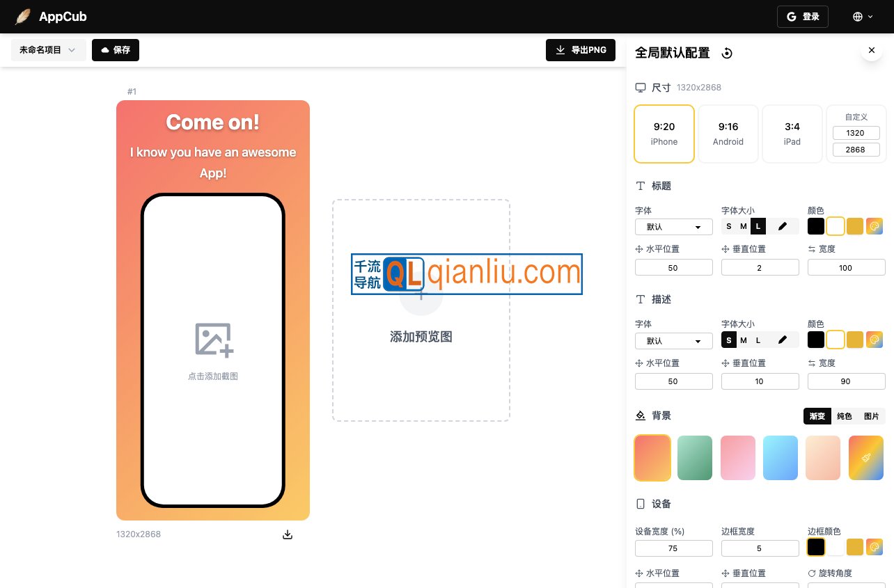Viewport: 894px width, 588px height.
Task: Click the 保存 save button
Action: click(116, 49)
